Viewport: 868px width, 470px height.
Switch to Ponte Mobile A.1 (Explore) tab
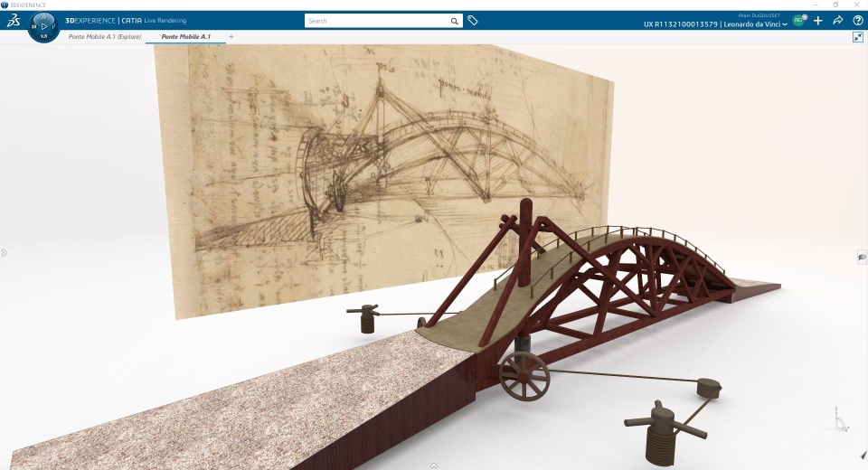click(105, 36)
